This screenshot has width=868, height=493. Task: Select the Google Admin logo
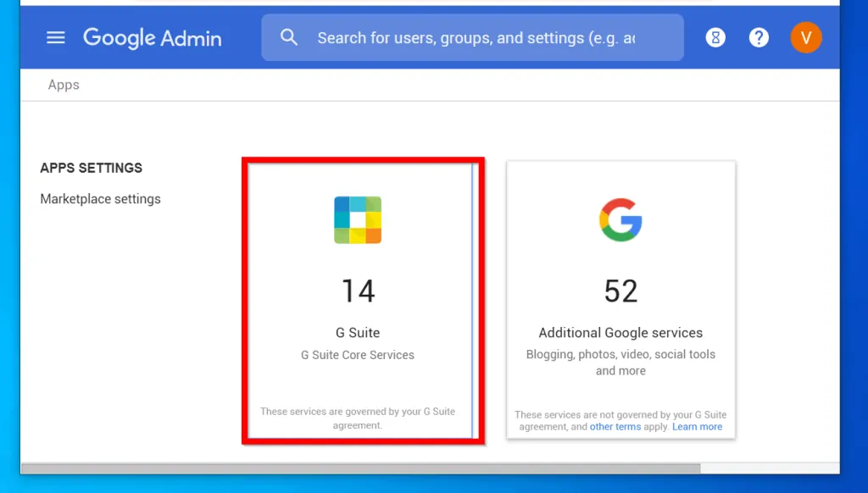(x=153, y=37)
